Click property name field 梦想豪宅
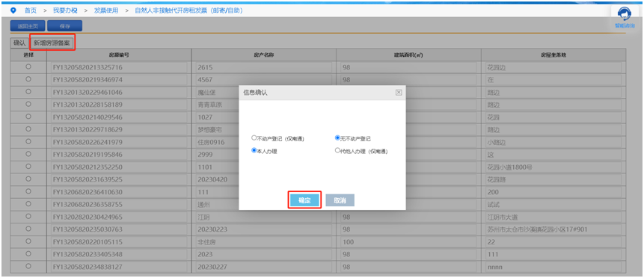This screenshot has height=278, width=644. point(217,129)
